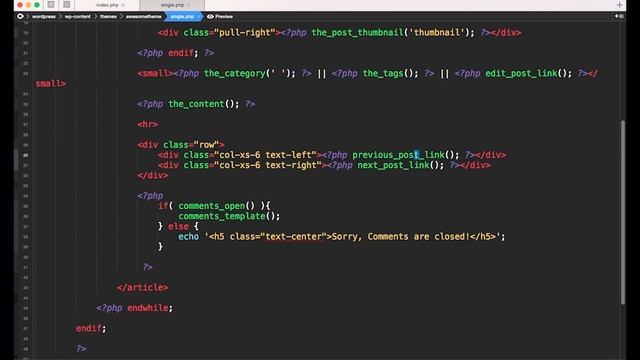The image size is (640, 360).
Task: Click the second panel layout icon in title bar
Action: [x=67, y=5]
